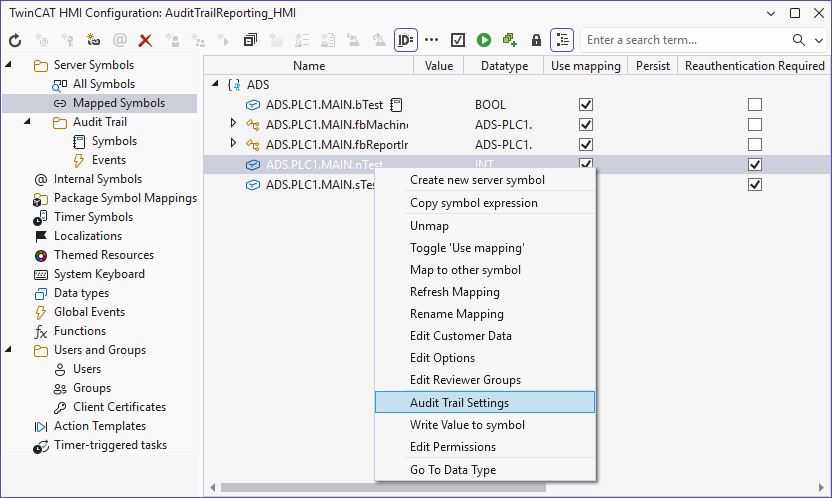The image size is (832, 498).
Task: Click the grayed @ symbol toolbar icon
Action: point(120,40)
